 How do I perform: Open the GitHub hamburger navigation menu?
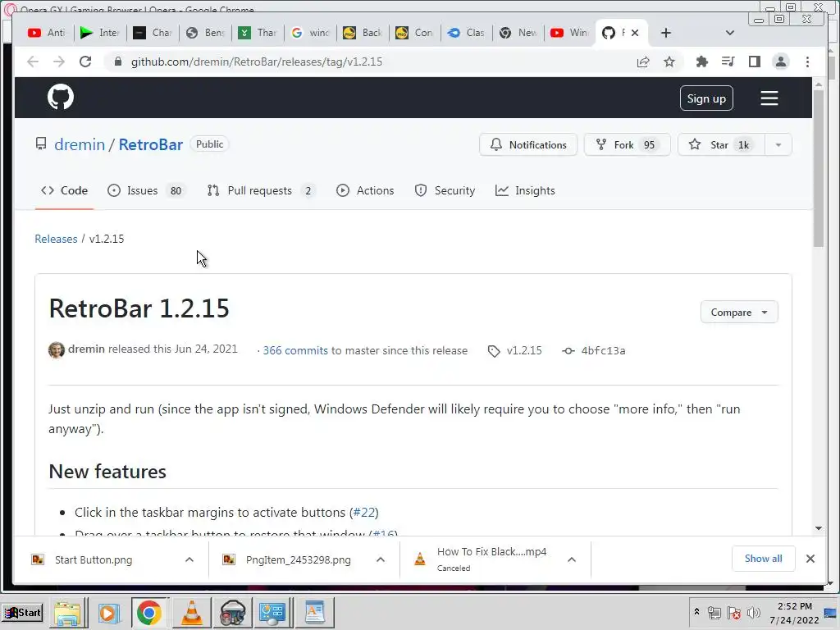pos(769,98)
